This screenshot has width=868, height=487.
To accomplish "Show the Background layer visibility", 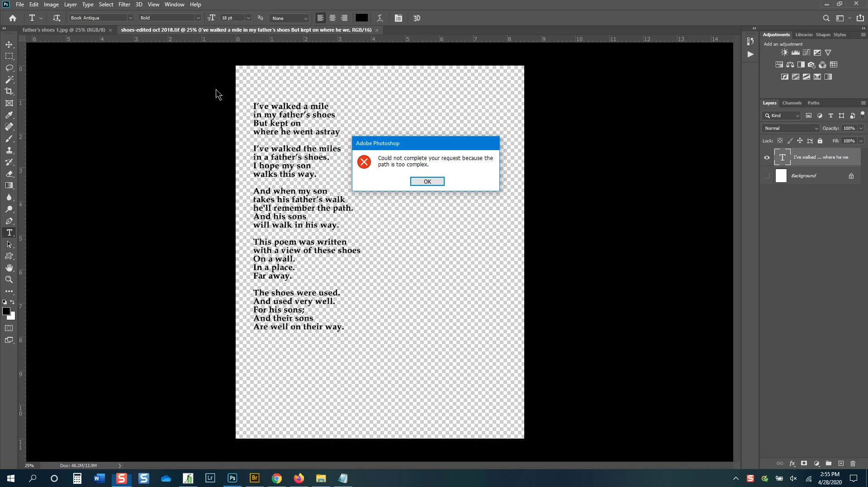I will [767, 176].
